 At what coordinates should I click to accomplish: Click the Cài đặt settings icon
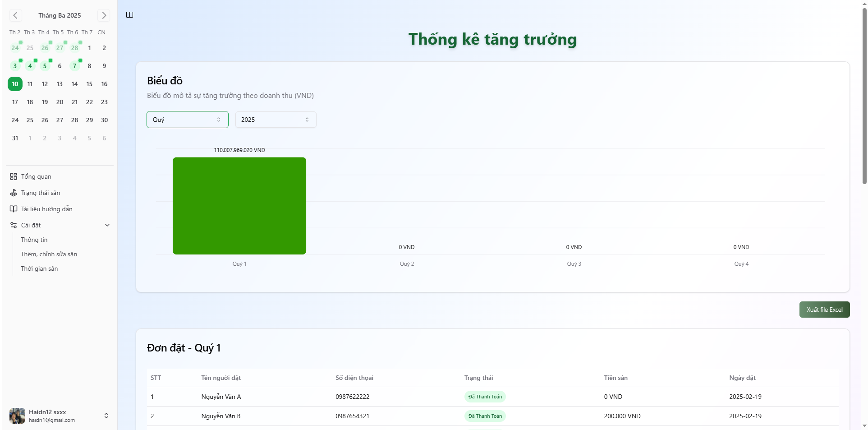coord(14,225)
